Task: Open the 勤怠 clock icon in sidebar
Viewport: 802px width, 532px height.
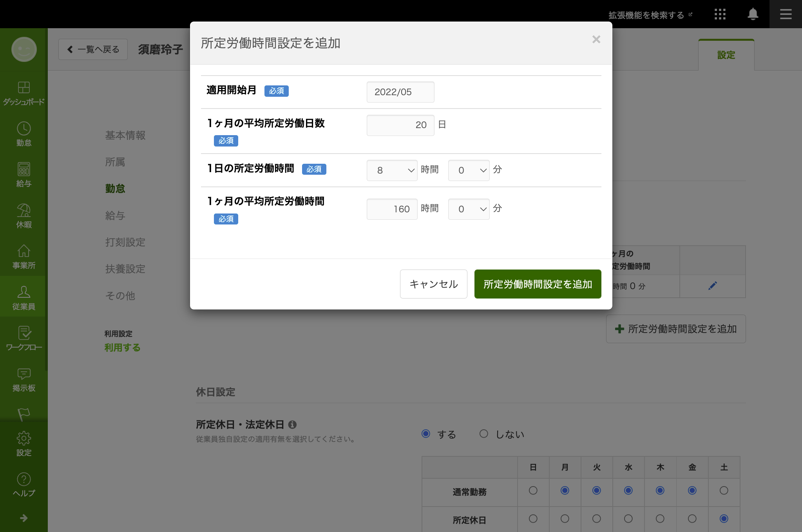Action: coord(24,134)
